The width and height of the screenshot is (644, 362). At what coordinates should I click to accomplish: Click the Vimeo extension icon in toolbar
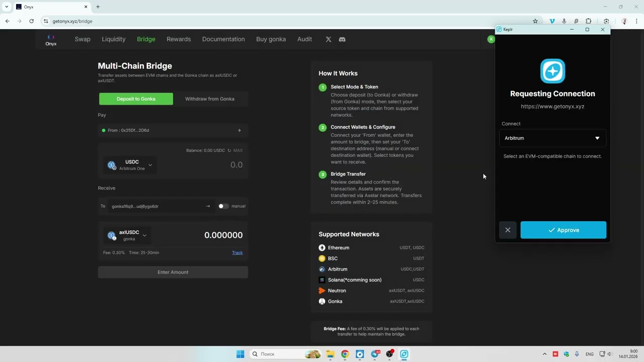552,21
